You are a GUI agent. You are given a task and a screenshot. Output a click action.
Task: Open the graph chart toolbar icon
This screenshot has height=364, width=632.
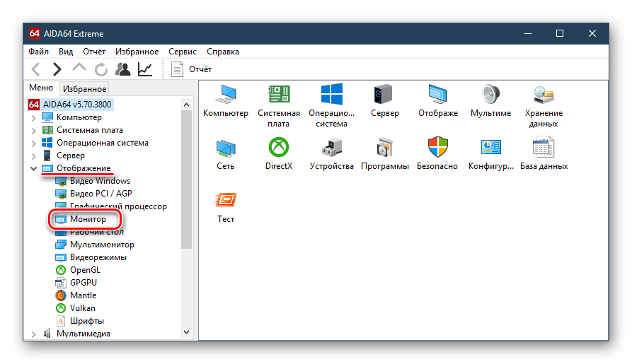click(x=144, y=69)
